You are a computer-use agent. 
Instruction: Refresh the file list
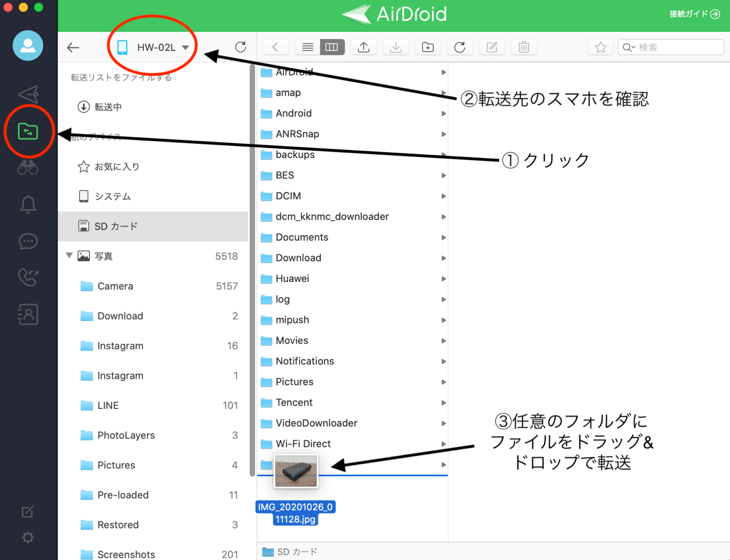pos(460,47)
